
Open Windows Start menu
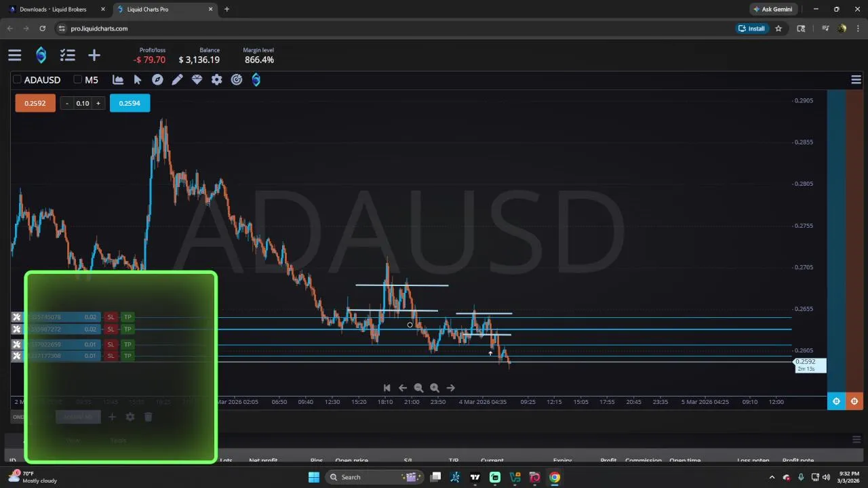pyautogui.click(x=314, y=477)
